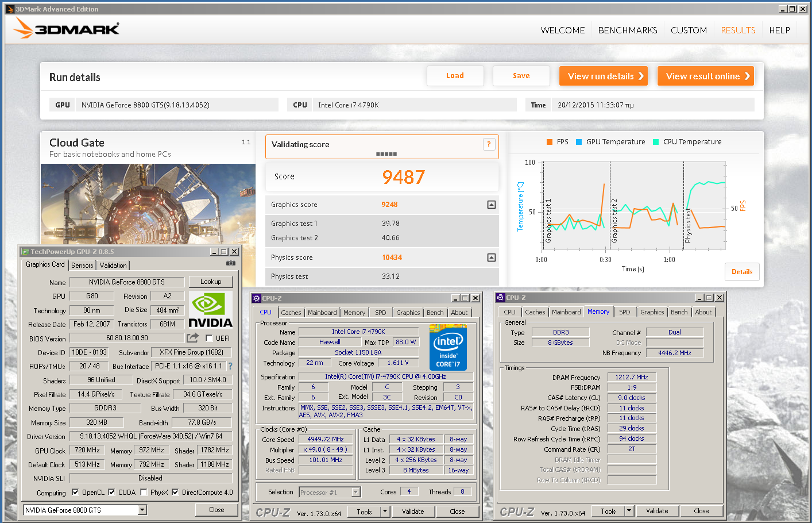The height and width of the screenshot is (523, 812).
Task: Click Validate in the CPU-Z Memory tab window
Action: click(x=657, y=511)
